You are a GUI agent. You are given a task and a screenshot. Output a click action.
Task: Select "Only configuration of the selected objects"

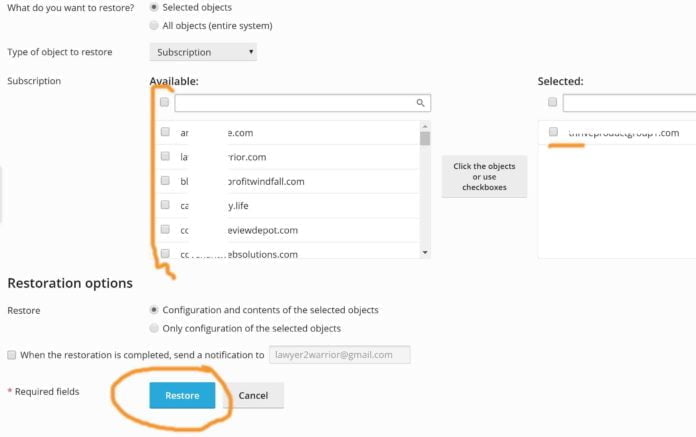pyautogui.click(x=154, y=328)
